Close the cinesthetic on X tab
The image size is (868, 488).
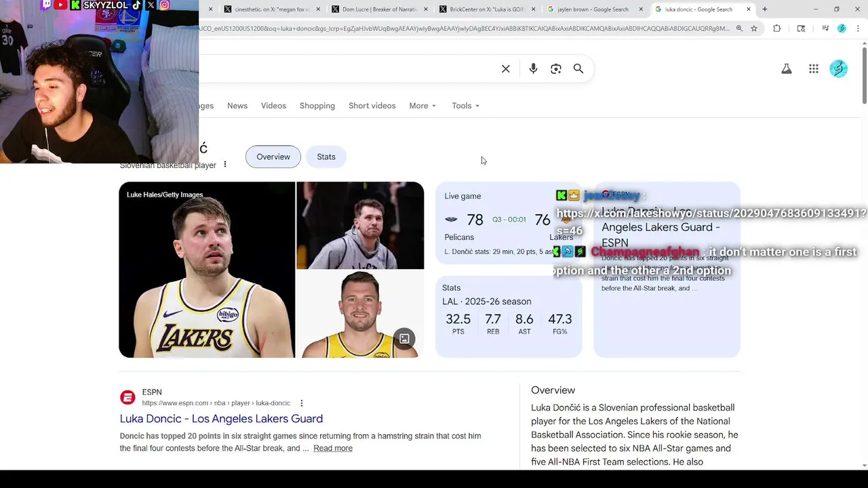[318, 9]
